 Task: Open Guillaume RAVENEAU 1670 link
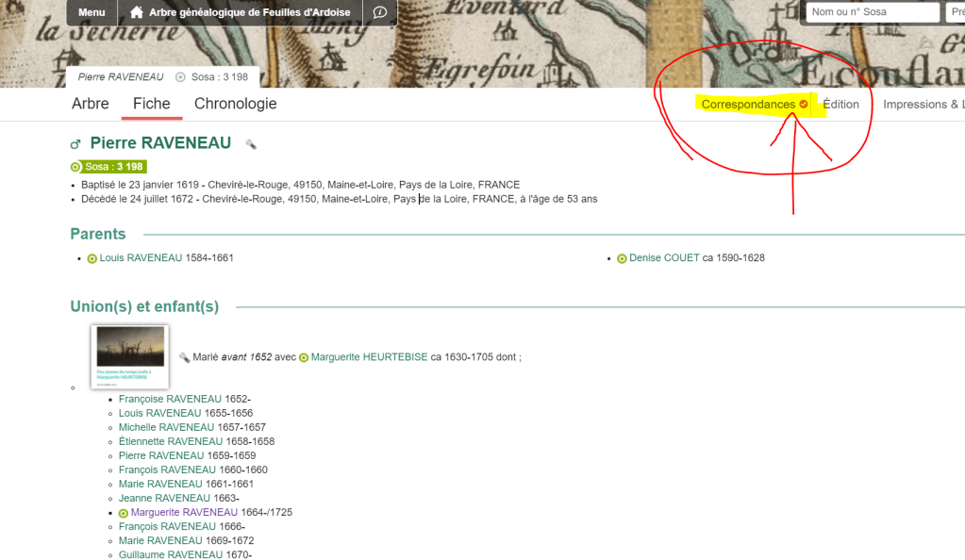170,555
